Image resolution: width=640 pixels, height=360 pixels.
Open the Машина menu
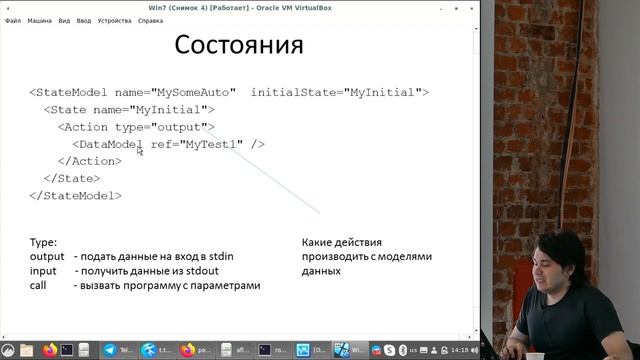[x=40, y=21]
